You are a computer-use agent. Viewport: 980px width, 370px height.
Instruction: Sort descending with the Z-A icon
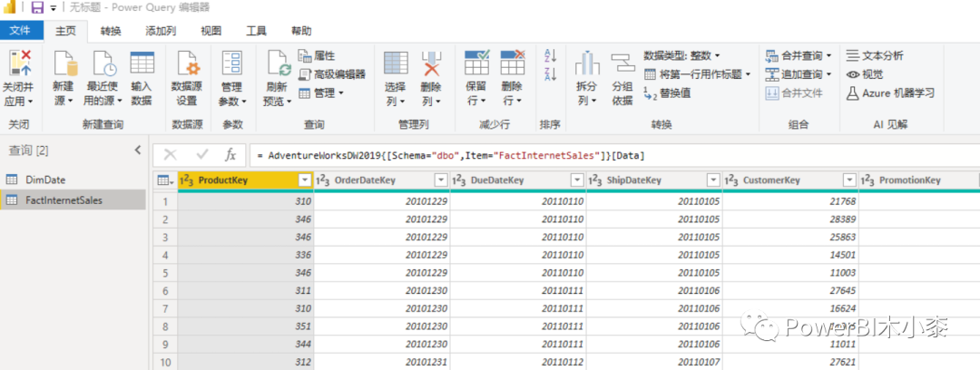[551, 74]
